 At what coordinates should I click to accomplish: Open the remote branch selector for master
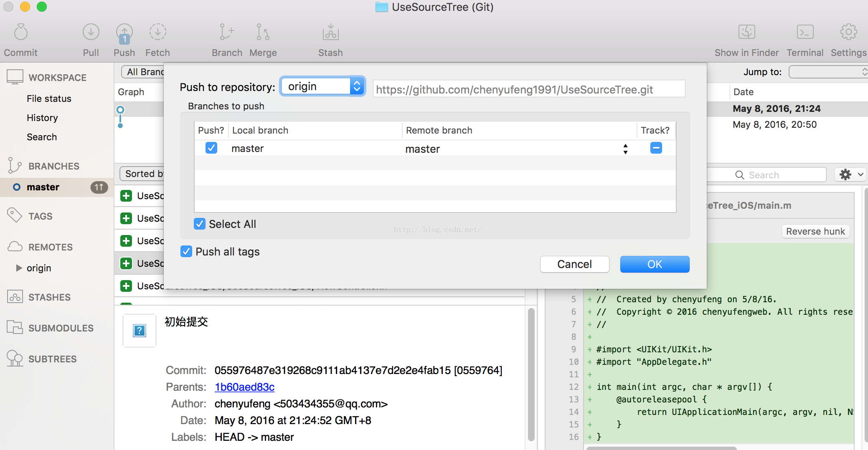click(625, 149)
